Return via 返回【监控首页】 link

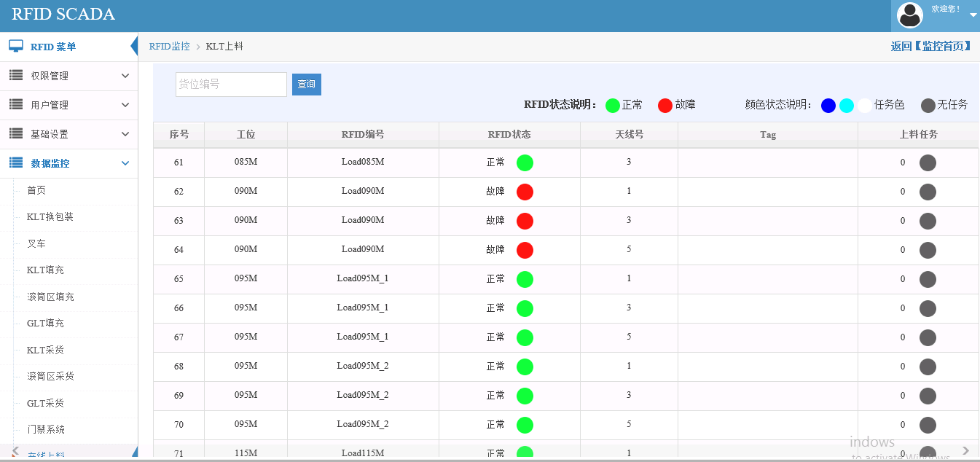[930, 46]
